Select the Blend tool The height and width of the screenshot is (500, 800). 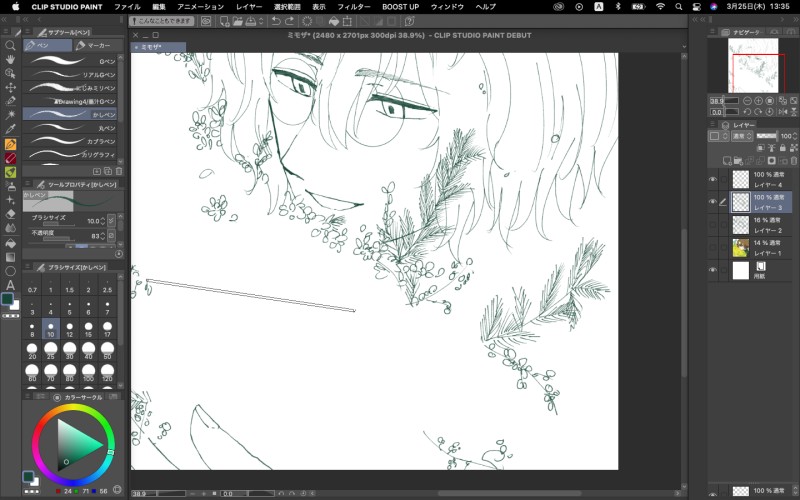point(10,228)
